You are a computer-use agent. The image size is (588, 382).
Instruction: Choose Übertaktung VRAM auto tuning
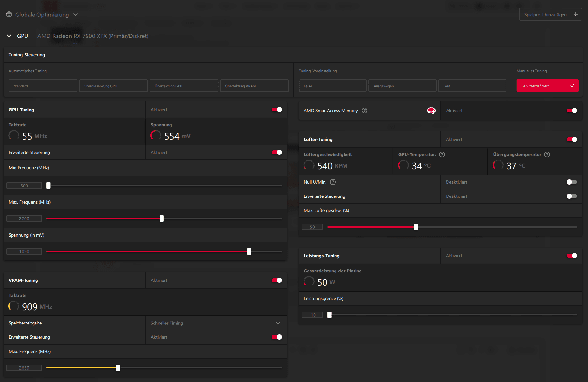pyautogui.click(x=254, y=86)
